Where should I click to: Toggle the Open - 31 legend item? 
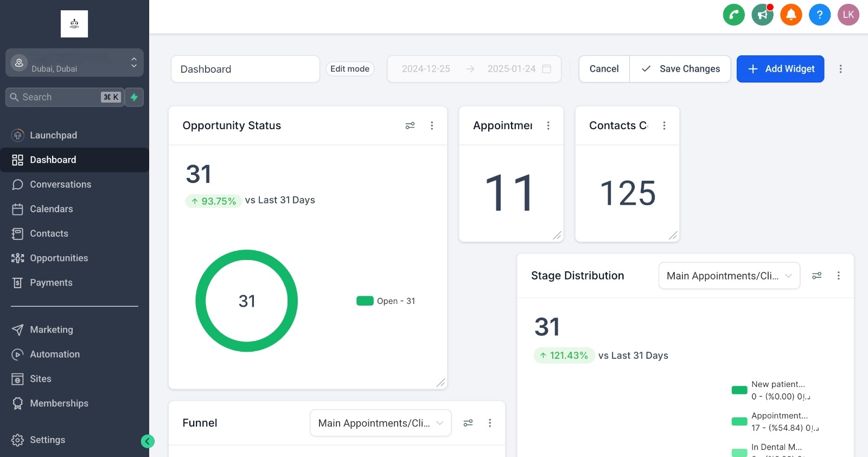click(386, 301)
